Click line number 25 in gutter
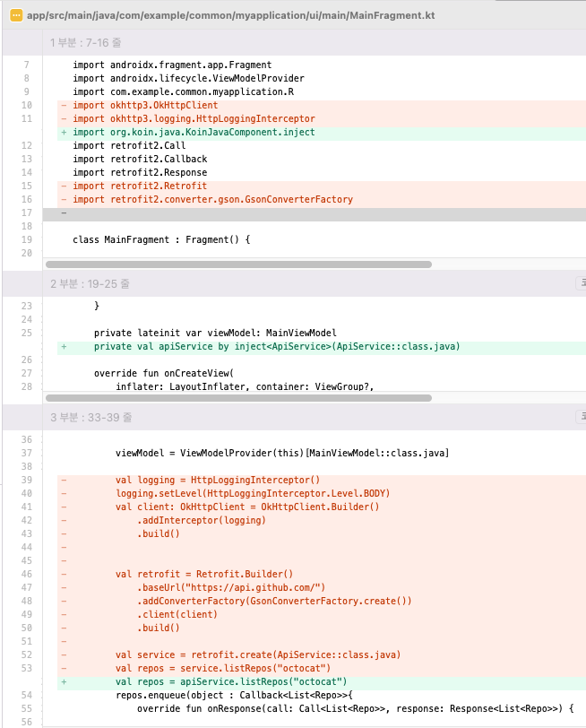Image resolution: width=586 pixels, height=728 pixels. click(27, 334)
